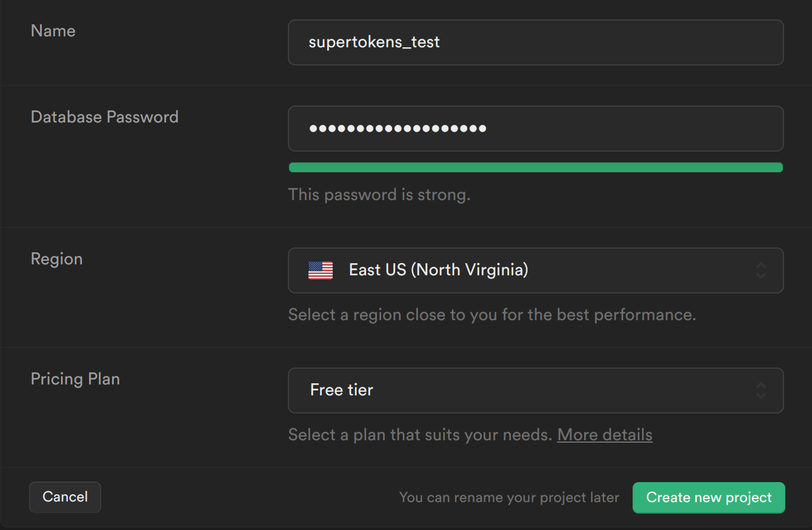Expand the Free tier pricing plan dropdown
The height and width of the screenshot is (530, 812).
(x=536, y=391)
